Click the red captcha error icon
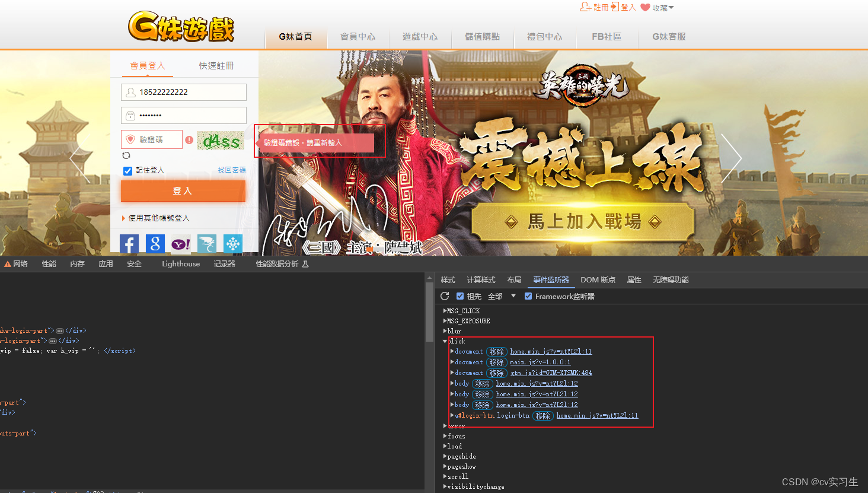This screenshot has height=493, width=868. coord(189,140)
